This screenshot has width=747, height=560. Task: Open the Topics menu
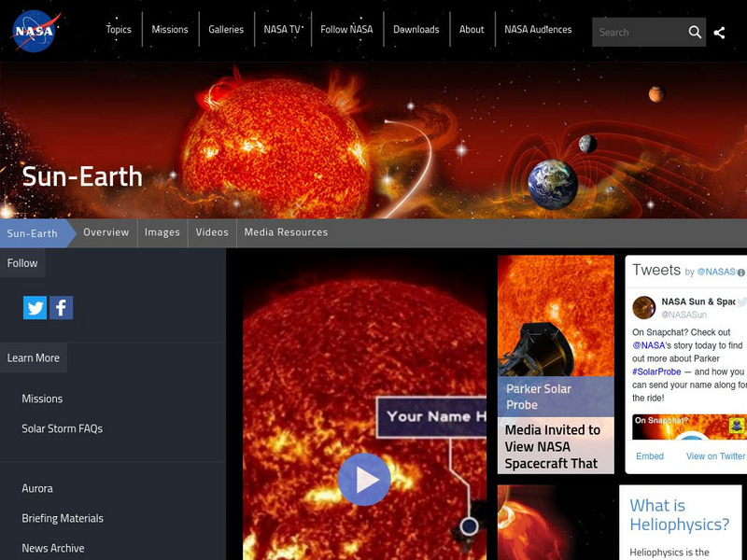tap(119, 30)
